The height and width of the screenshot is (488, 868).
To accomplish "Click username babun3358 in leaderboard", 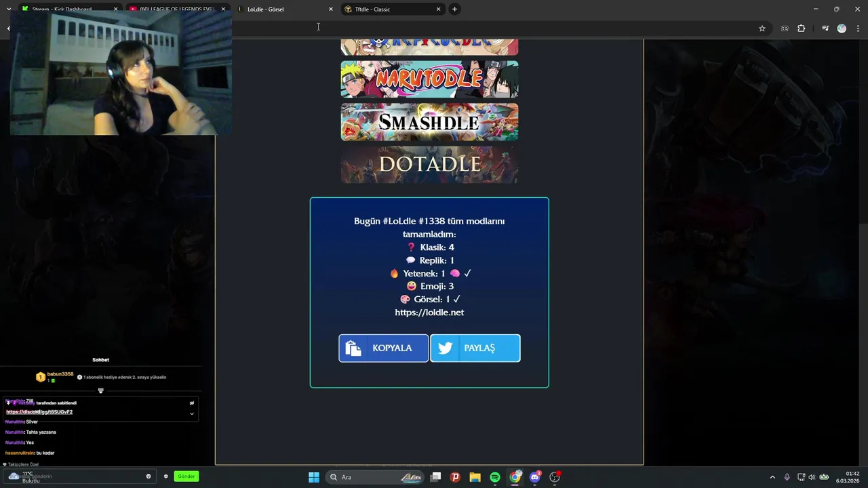I will tap(60, 374).
